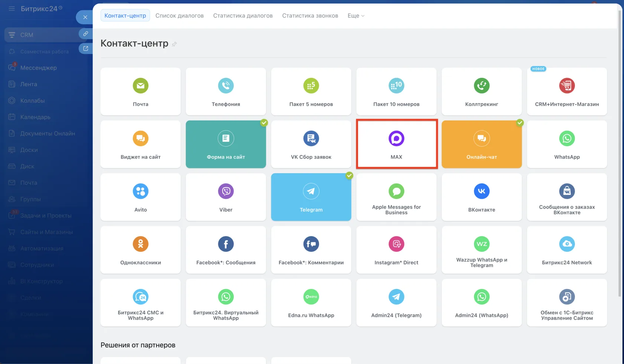Open the Коллтрекинг card
Viewport: 624px width, 364px height.
pos(481,91)
